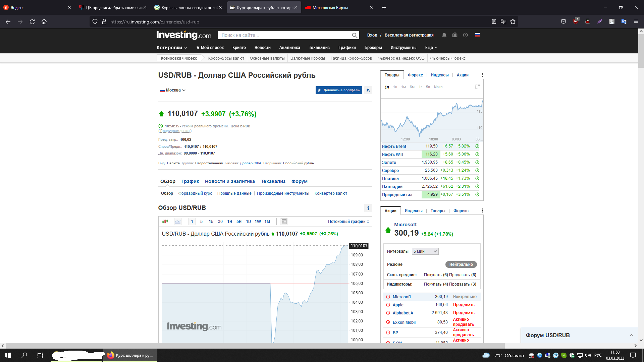Click the browser address bar URL
Screen dimensions: 644x362
pos(155,22)
